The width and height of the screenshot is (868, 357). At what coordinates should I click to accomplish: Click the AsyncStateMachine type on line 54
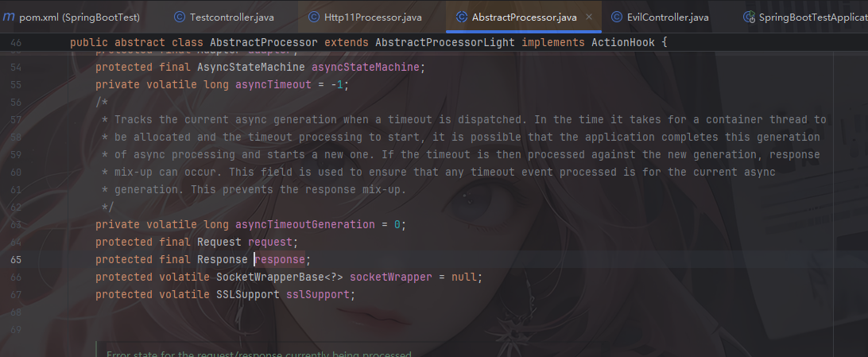click(x=241, y=68)
